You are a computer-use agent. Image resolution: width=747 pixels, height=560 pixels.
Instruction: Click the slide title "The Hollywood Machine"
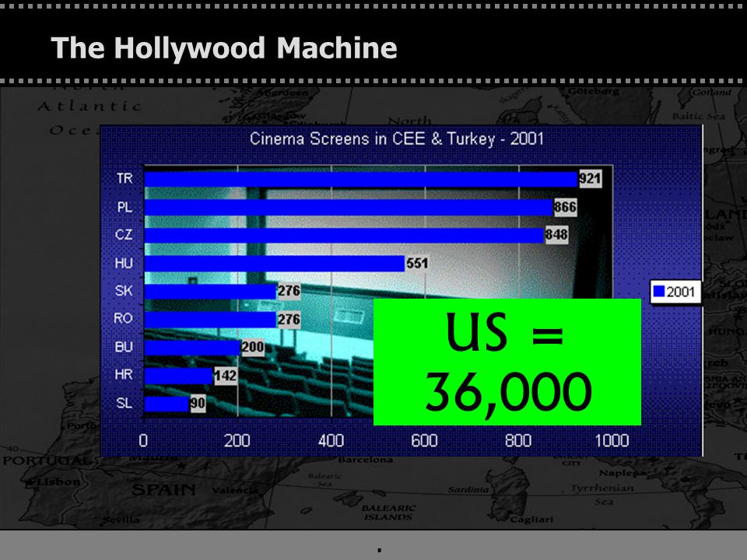click(x=224, y=48)
